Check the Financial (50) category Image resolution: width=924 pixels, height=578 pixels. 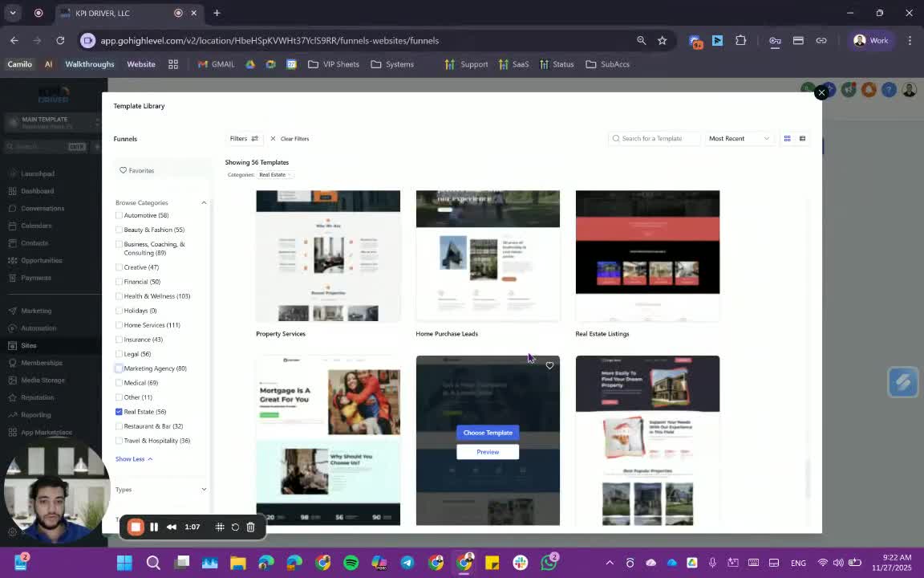pyautogui.click(x=119, y=282)
